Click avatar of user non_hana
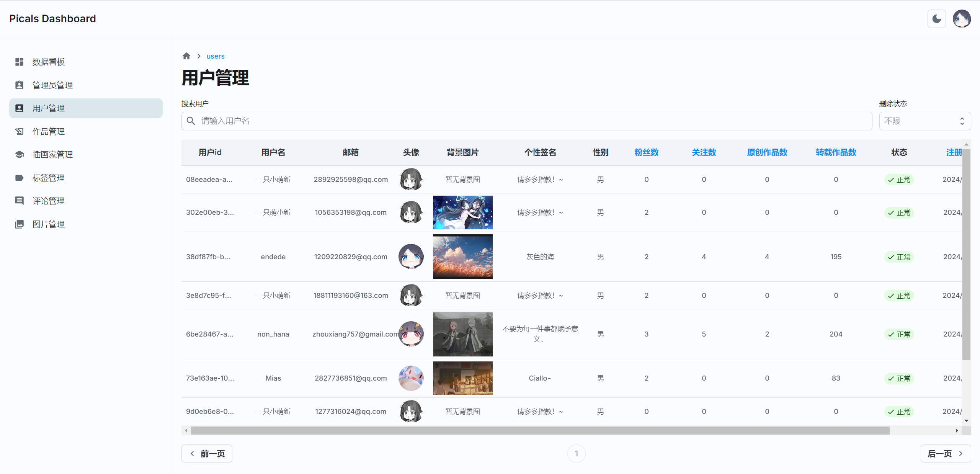Image resolution: width=980 pixels, height=474 pixels. tap(411, 334)
